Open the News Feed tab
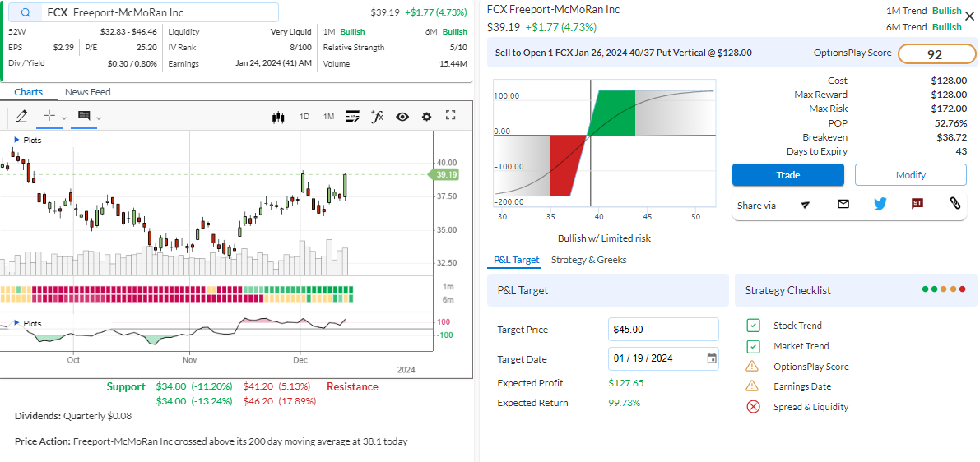The width and height of the screenshot is (980, 462). 87,92
